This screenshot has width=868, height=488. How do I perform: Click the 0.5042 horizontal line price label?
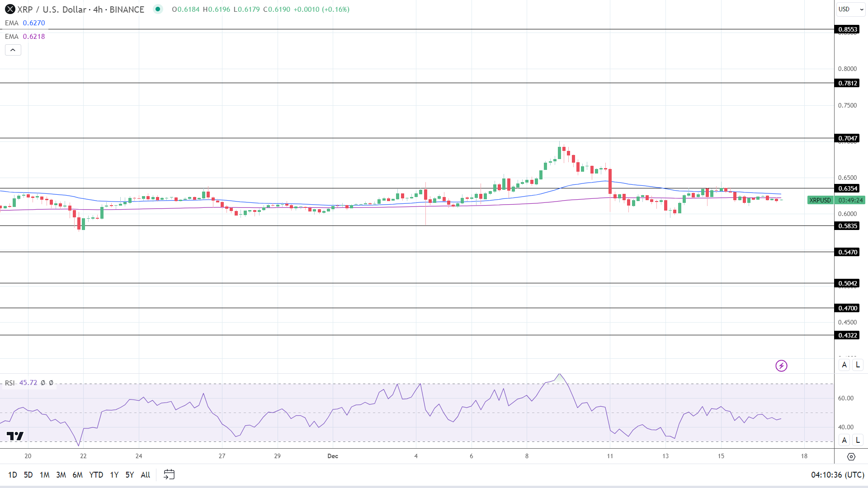click(x=848, y=283)
